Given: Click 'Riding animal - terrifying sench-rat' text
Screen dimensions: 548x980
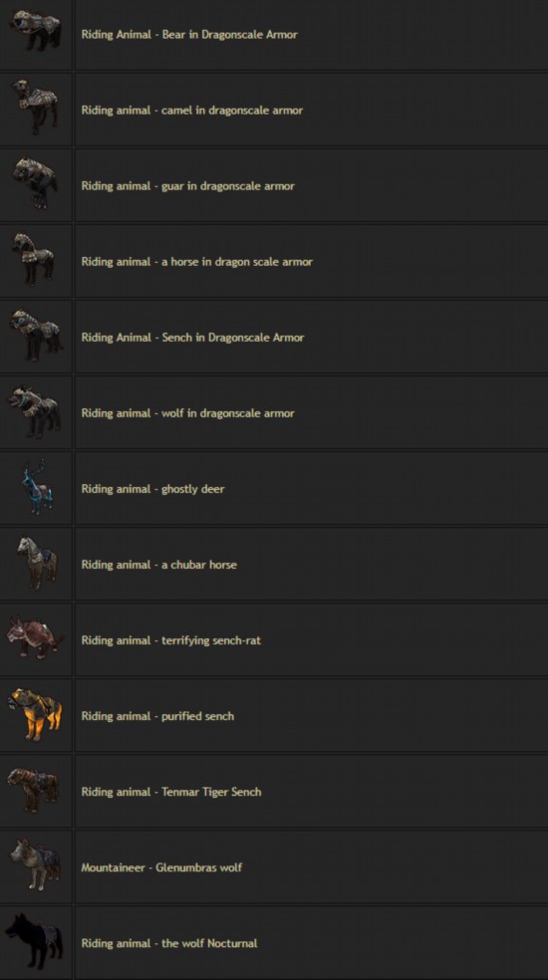Looking at the screenshot, I should pyautogui.click(x=170, y=640).
